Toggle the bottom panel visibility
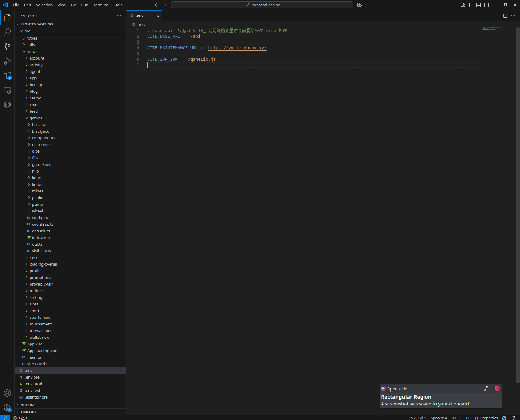This screenshot has width=520, height=420. click(479, 5)
